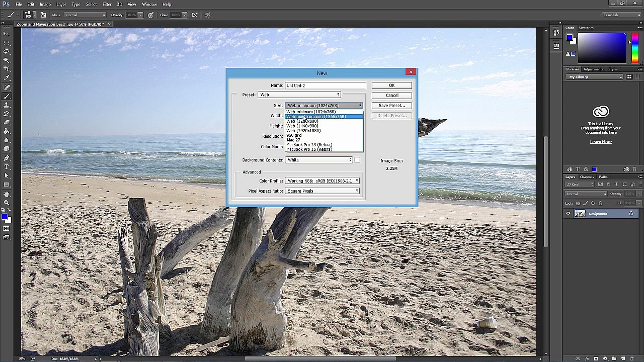Open the Layer menu
The width and height of the screenshot is (644, 362).
point(61,4)
